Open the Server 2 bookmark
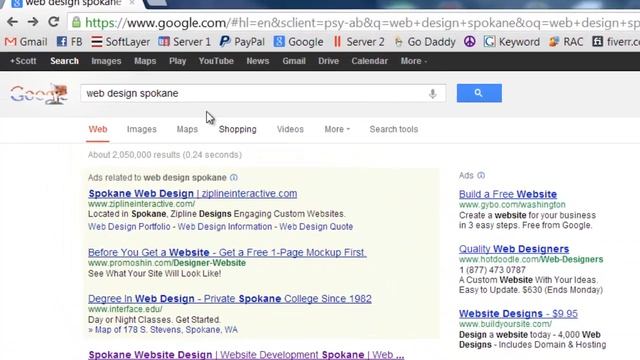640x360 pixels. coord(359,42)
